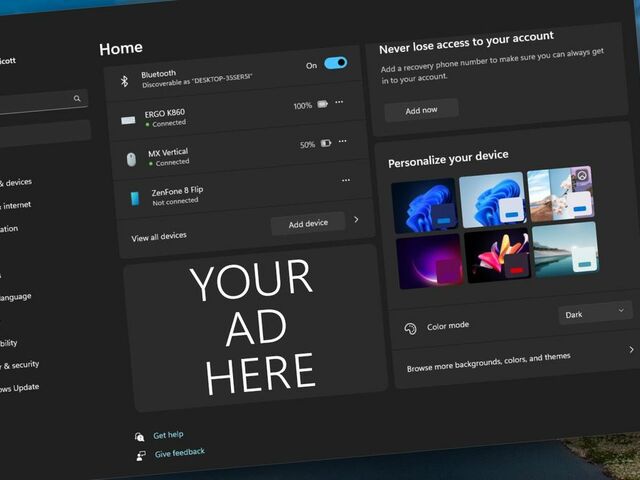
Task: Toggle the Bluetooth switch off
Action: click(336, 63)
